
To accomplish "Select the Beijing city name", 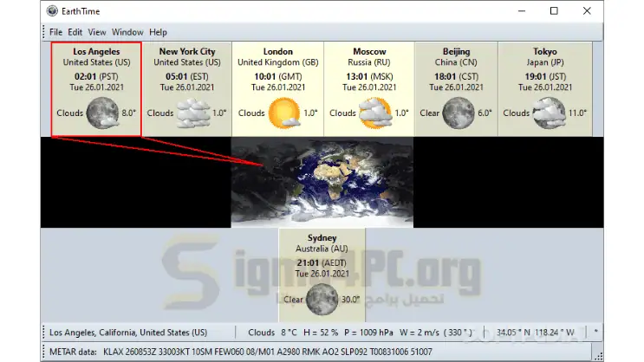I will click(x=456, y=52).
